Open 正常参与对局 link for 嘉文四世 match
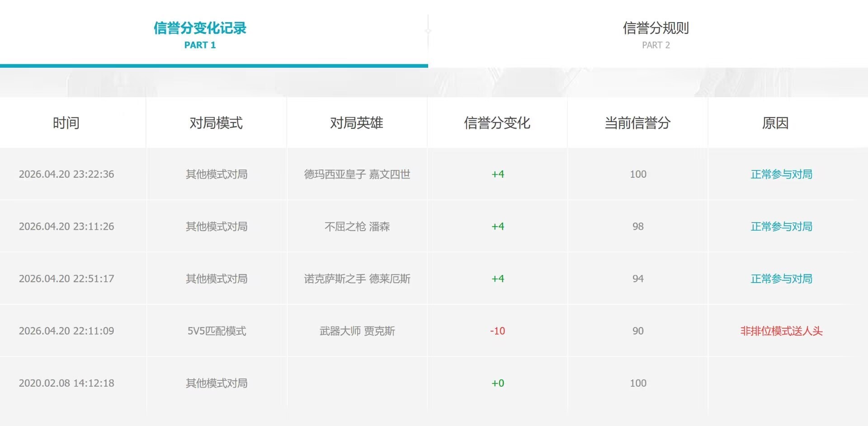 point(781,175)
